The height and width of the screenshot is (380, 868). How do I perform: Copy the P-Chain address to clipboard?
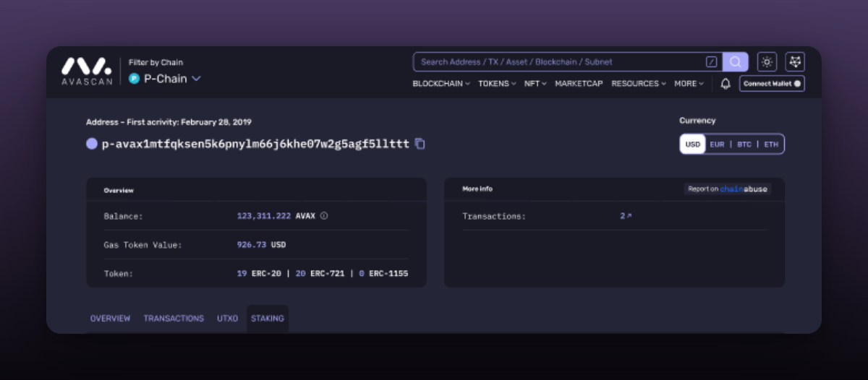pyautogui.click(x=420, y=144)
